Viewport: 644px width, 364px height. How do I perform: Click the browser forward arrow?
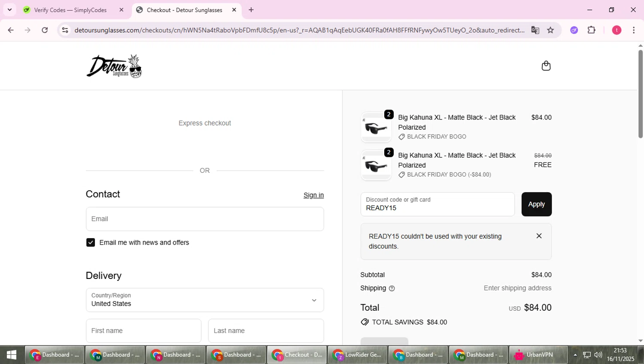[28, 30]
